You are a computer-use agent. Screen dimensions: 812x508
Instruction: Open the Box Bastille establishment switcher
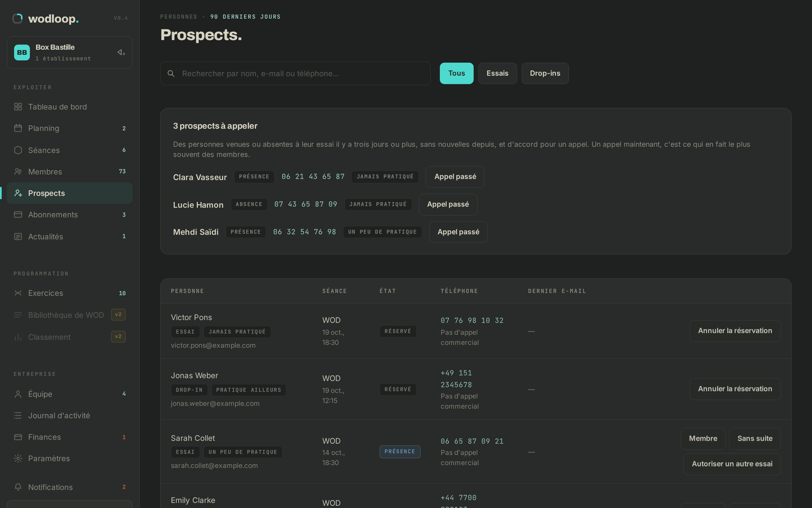click(x=69, y=52)
